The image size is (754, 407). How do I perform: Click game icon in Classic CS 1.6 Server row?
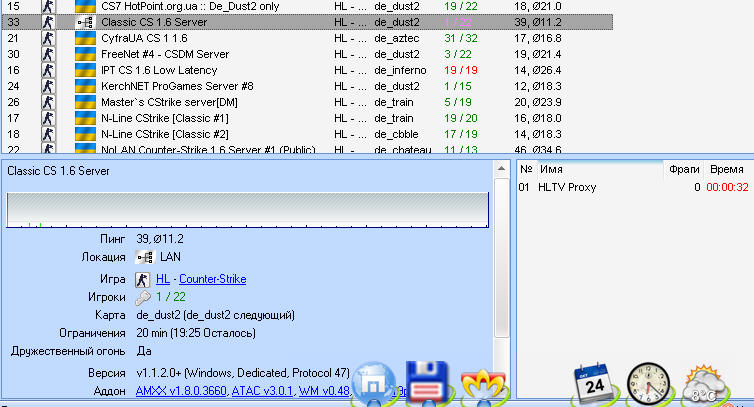click(48, 22)
